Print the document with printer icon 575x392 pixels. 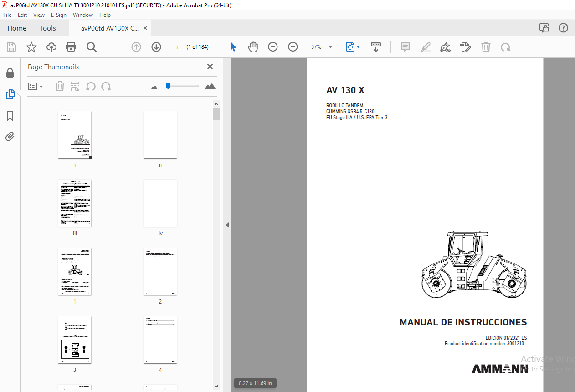[x=71, y=47]
